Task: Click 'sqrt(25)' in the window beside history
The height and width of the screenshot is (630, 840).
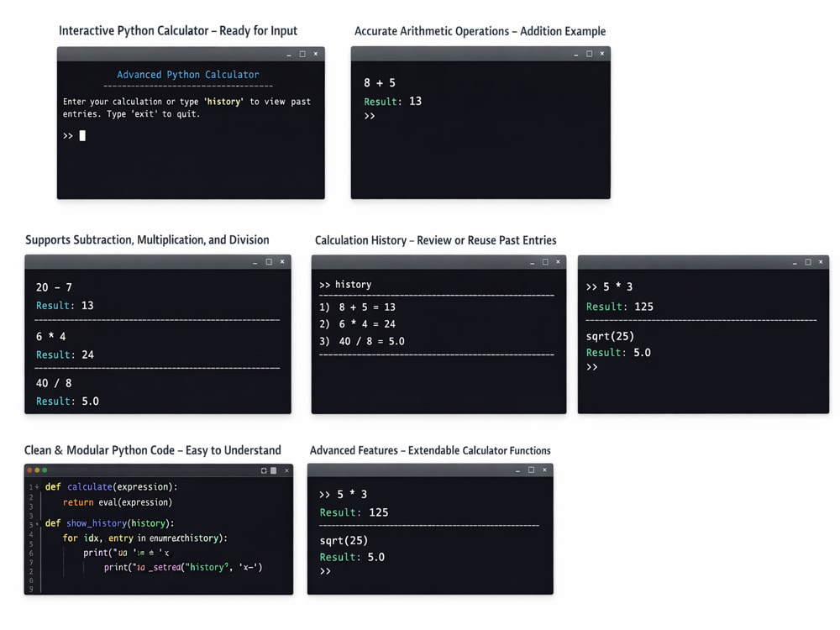Action: click(610, 336)
